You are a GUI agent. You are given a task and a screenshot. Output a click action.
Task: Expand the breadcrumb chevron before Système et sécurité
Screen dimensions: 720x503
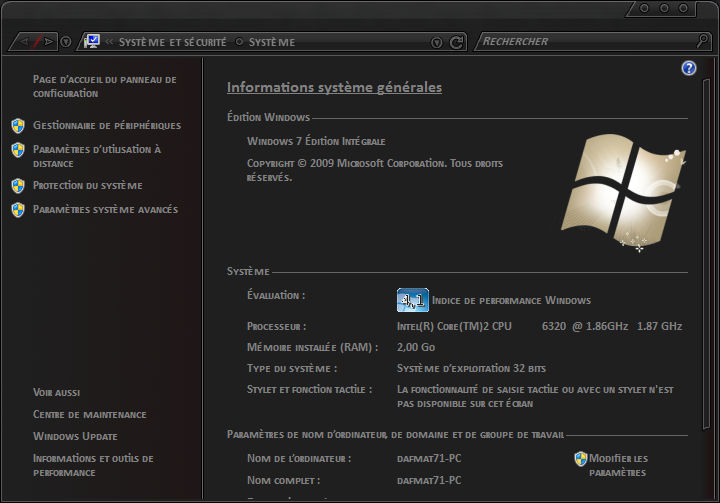click(109, 42)
